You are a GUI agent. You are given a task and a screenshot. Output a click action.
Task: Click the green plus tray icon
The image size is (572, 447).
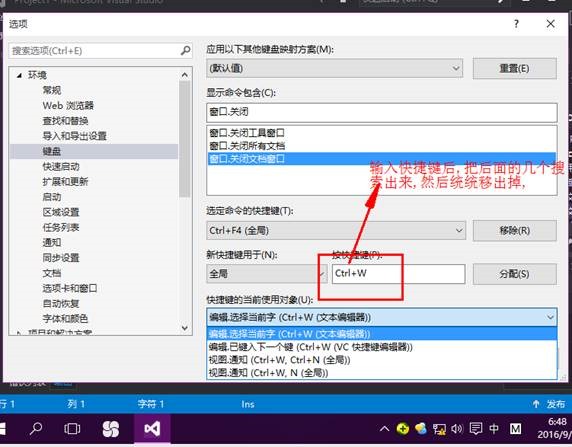[403, 428]
